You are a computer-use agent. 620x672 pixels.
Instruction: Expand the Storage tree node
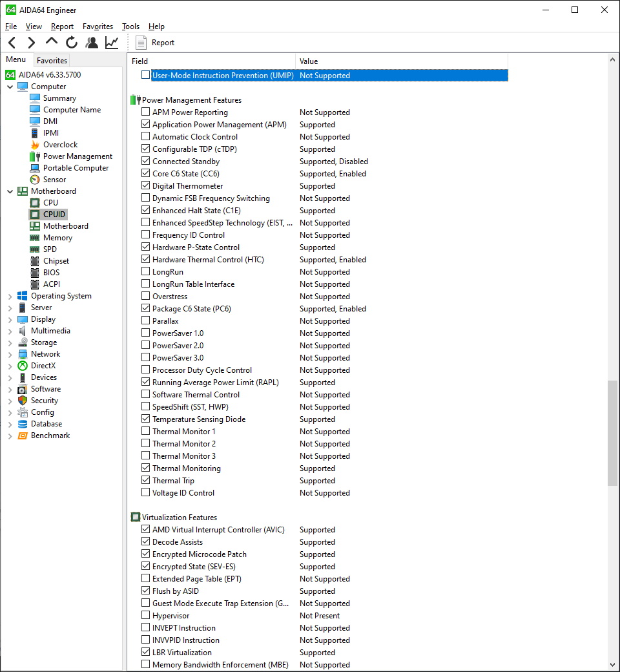(10, 342)
